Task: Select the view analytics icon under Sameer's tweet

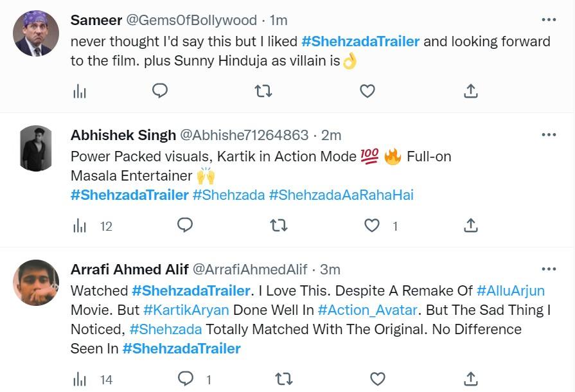Action: click(80, 91)
